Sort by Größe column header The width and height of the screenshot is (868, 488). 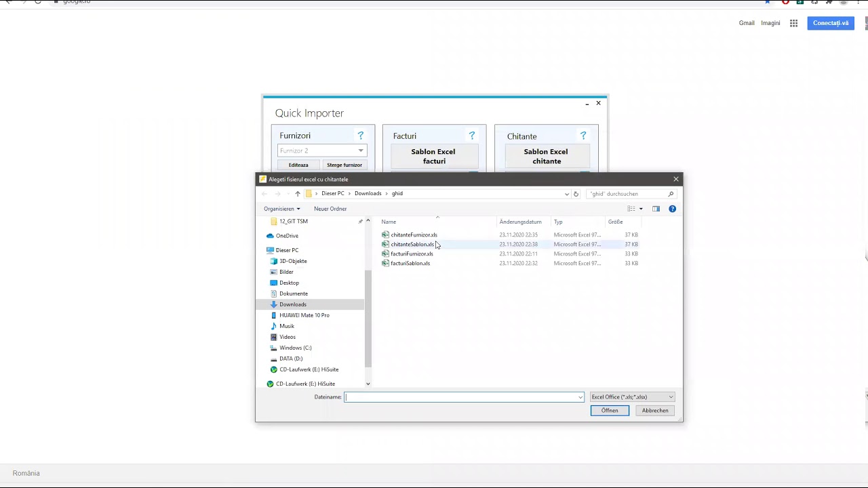tap(615, 222)
